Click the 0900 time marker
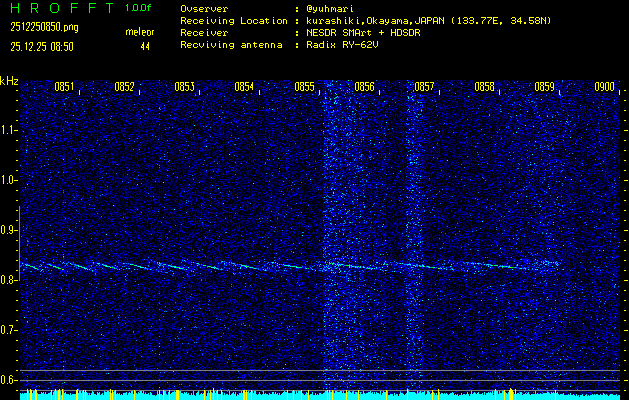Image resolution: width=629 pixels, height=400 pixels. [604, 87]
